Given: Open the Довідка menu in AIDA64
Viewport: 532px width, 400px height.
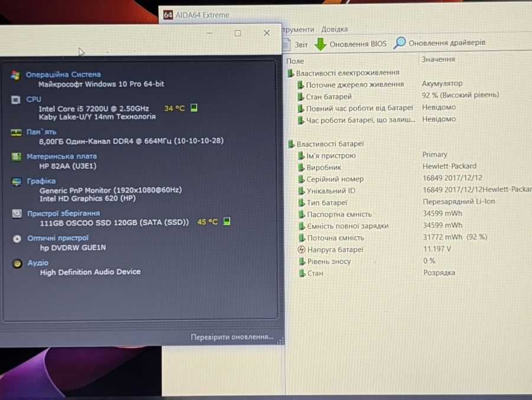Looking at the screenshot, I should coord(334,29).
